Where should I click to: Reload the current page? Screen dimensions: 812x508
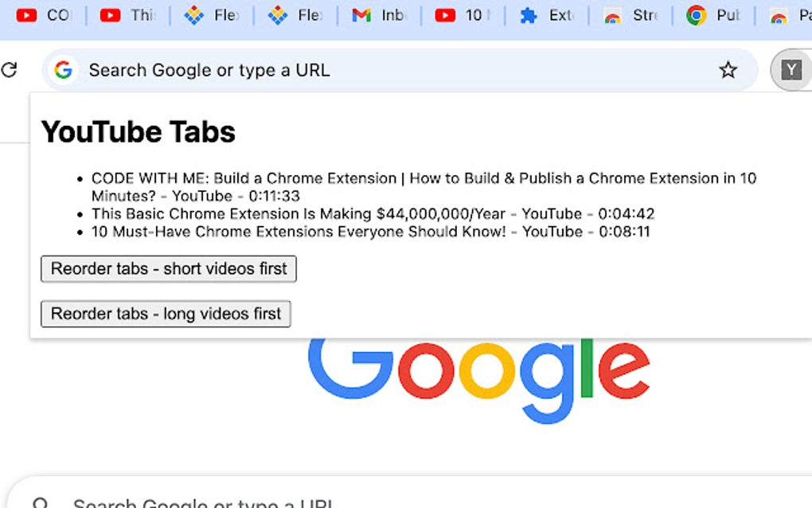coord(10,70)
